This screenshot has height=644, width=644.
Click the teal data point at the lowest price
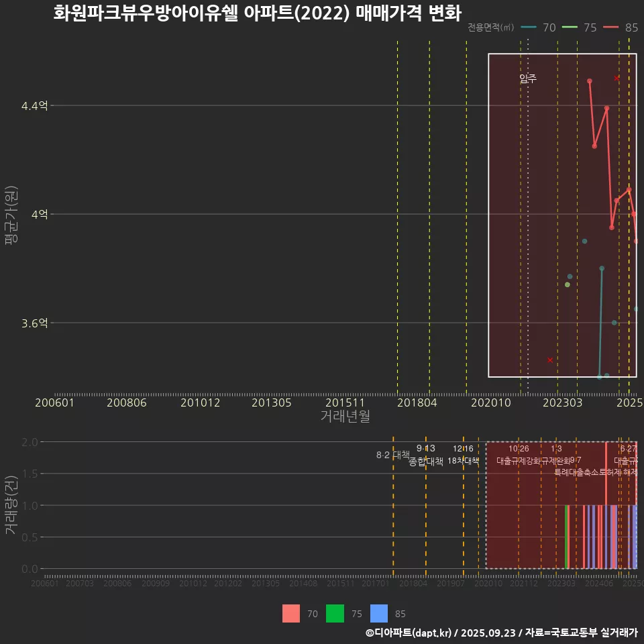click(599, 377)
